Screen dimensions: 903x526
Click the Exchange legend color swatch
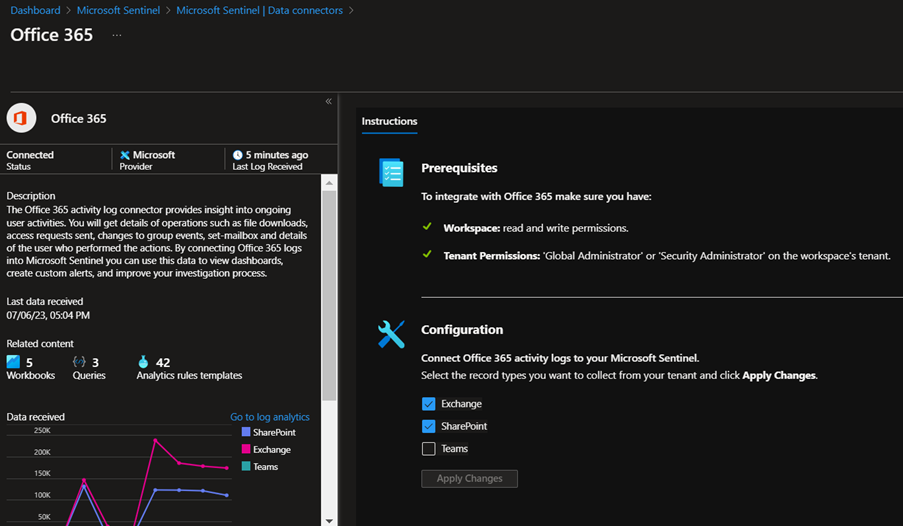click(246, 449)
